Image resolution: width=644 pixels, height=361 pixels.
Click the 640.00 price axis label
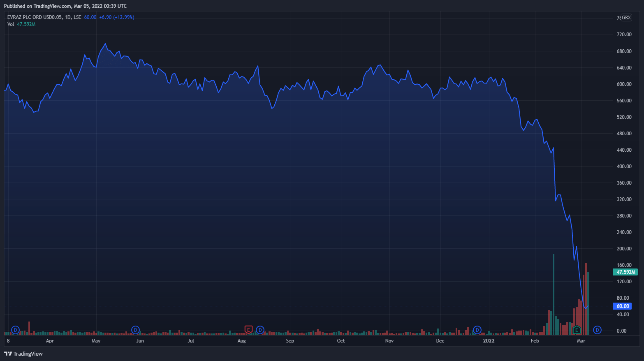624,68
